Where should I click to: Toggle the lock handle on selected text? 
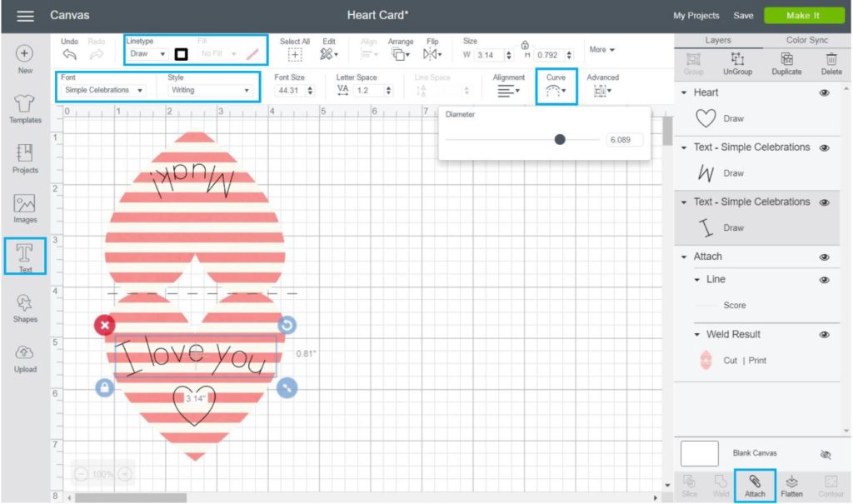(104, 388)
